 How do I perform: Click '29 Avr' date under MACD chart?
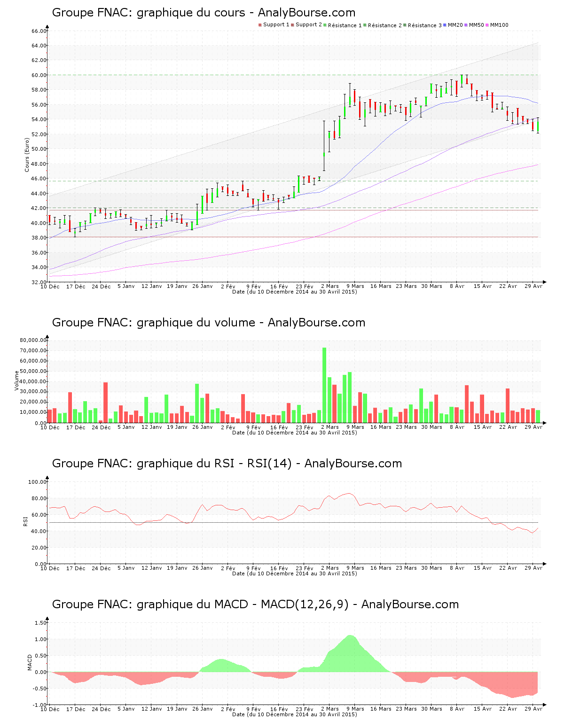tap(533, 709)
